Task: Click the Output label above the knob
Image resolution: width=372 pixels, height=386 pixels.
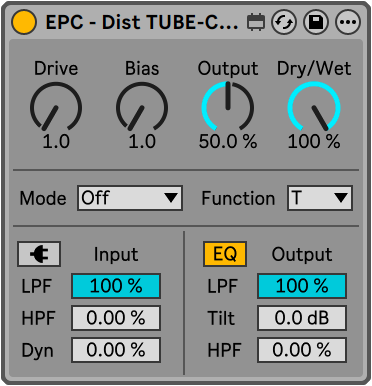Action: 228,69
